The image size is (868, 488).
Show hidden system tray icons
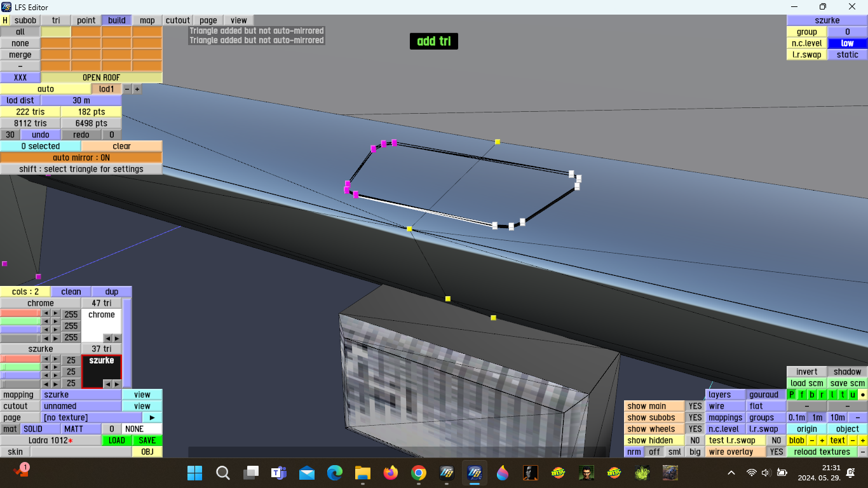click(x=731, y=473)
